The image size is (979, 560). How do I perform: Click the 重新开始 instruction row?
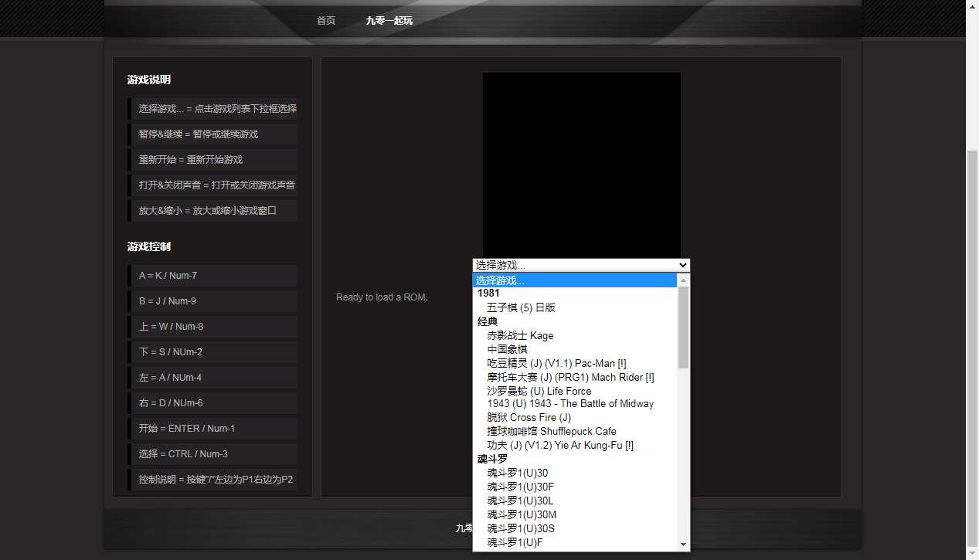[x=212, y=160]
